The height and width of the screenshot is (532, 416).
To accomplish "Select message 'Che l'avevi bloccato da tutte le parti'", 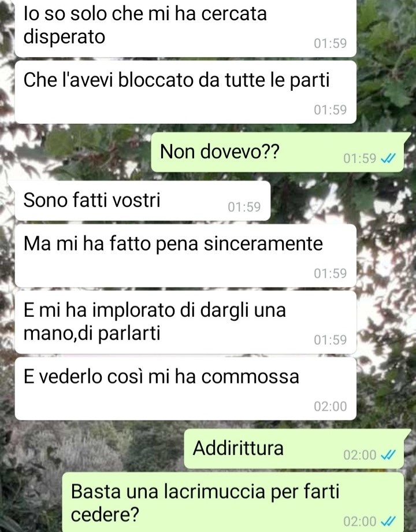I will pos(185,92).
